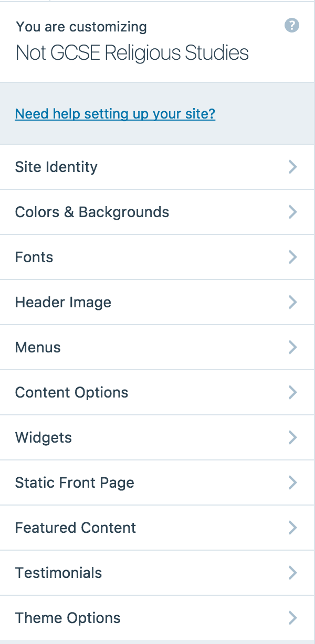Expand the Header Image chevron arrow
315x644 pixels.
(292, 303)
